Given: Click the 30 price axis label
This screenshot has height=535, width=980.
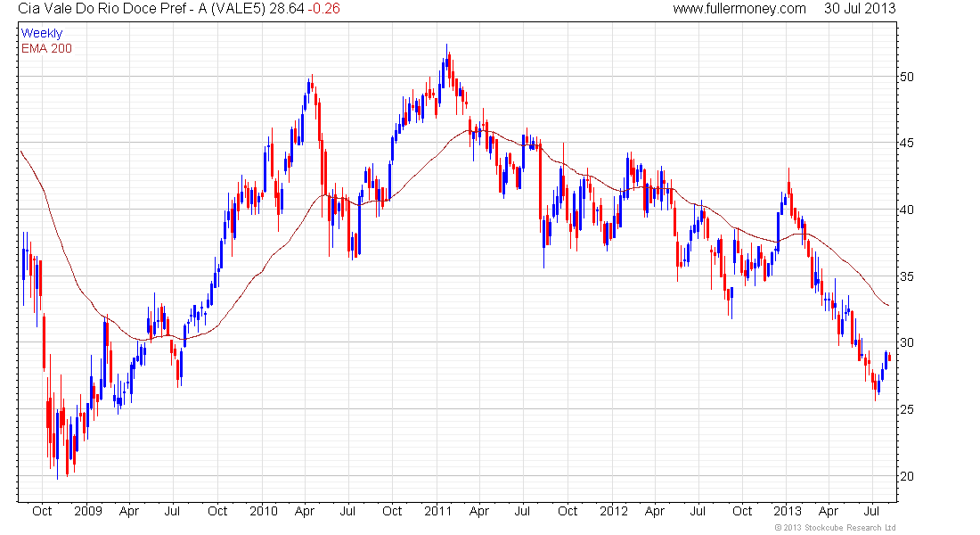Looking at the screenshot, I should (x=906, y=343).
